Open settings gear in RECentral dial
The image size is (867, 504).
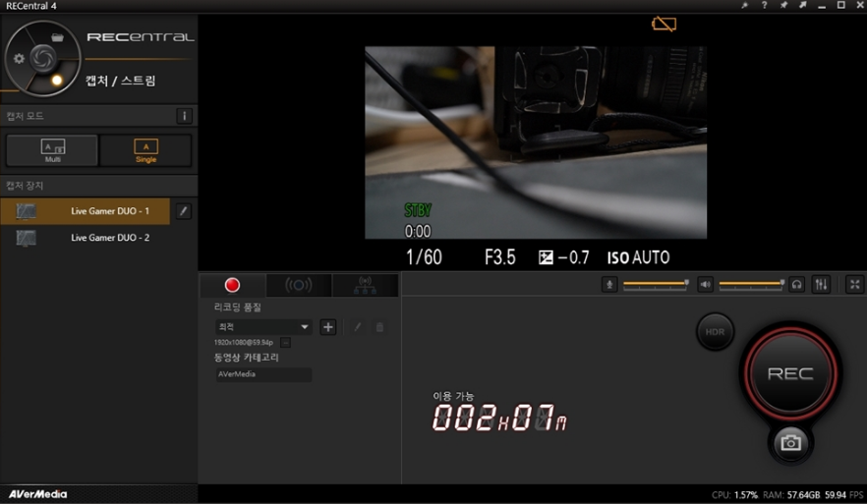pyautogui.click(x=19, y=59)
